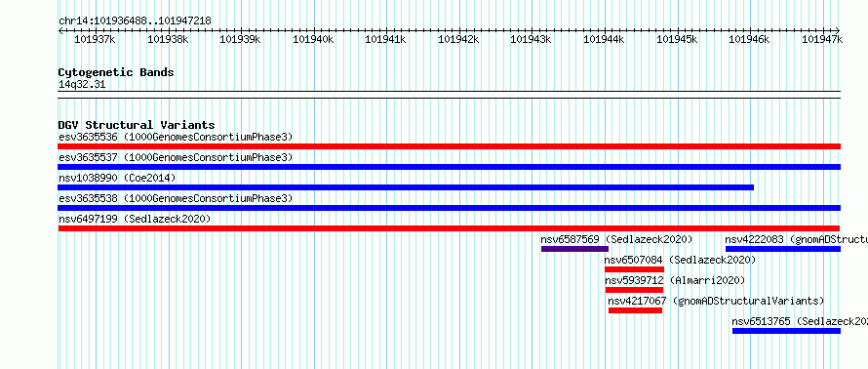Click the nsv4222083 gnomAD label
This screenshot has height=369, width=868.
pos(796,239)
